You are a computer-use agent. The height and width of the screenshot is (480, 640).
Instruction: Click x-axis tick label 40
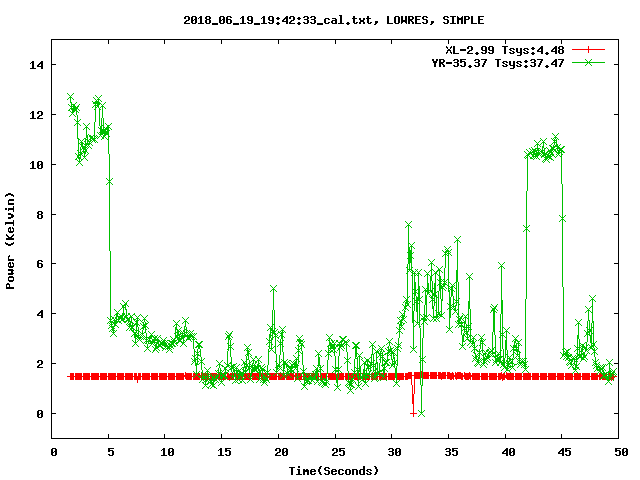508,452
